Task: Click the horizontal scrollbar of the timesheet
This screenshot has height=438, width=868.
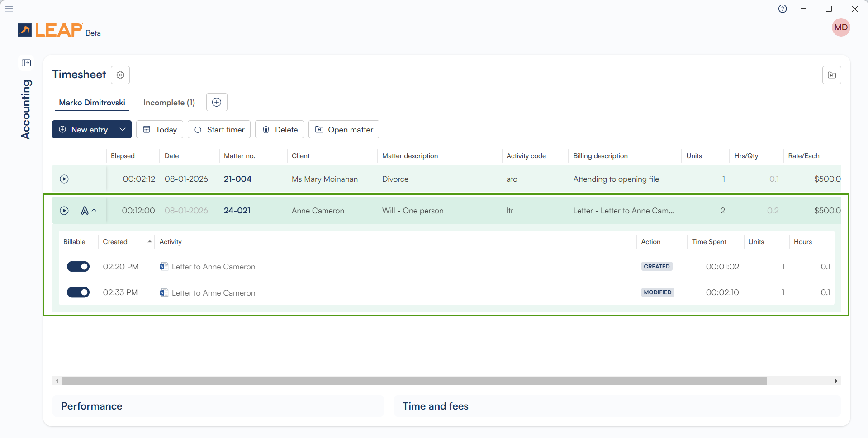Action: pos(414,381)
